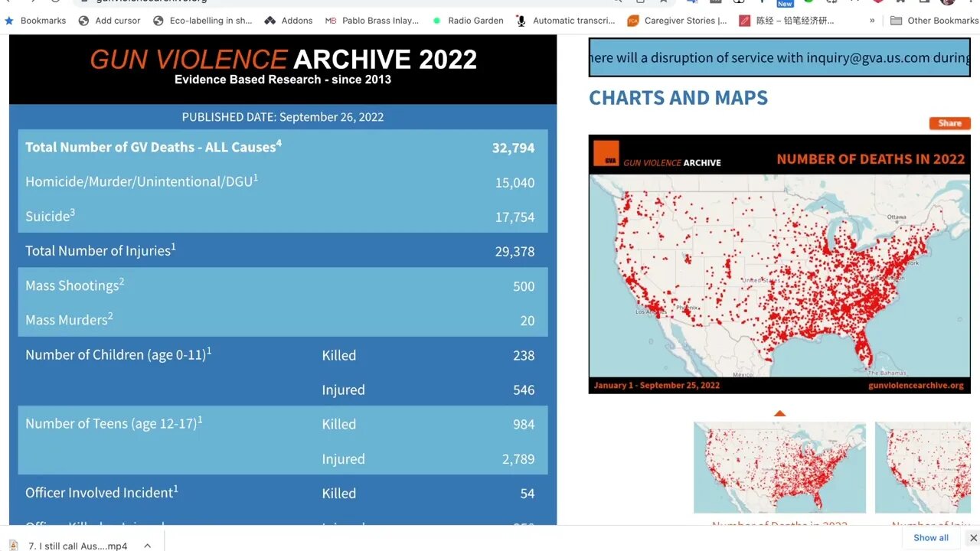This screenshot has height=551, width=980.
Task: Open Radio Garden green dot bookmark
Action: pos(437,21)
